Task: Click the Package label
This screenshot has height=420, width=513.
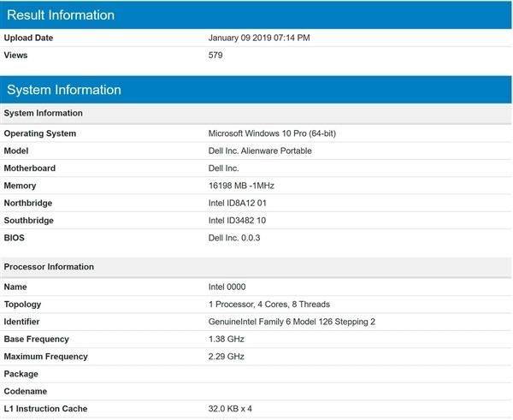Action: click(21, 374)
